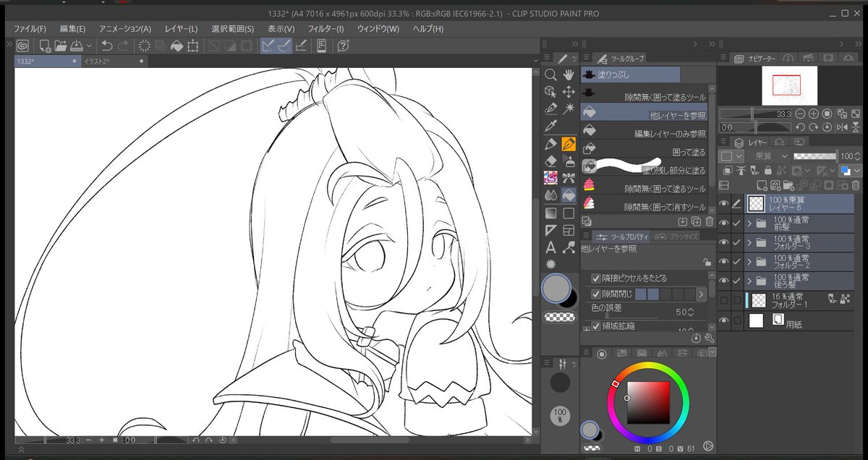Select the Hand move tool
Screen dimensions: 868x460
(569, 74)
